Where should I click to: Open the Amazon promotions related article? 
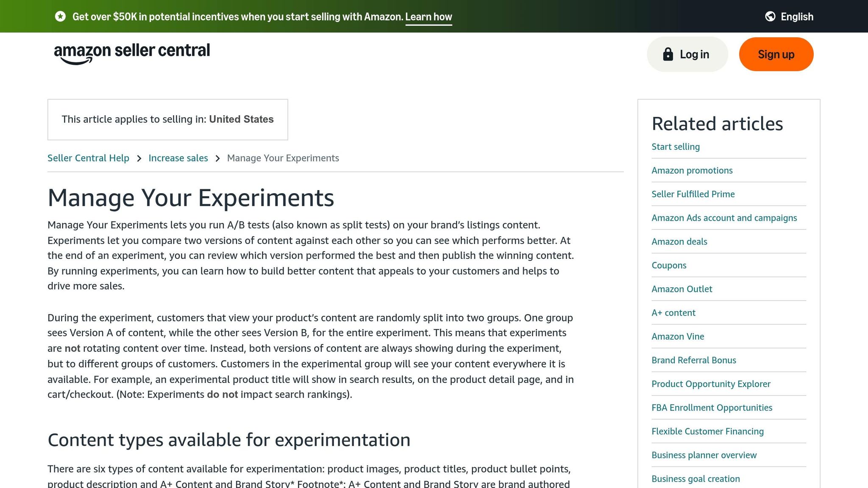pos(692,170)
